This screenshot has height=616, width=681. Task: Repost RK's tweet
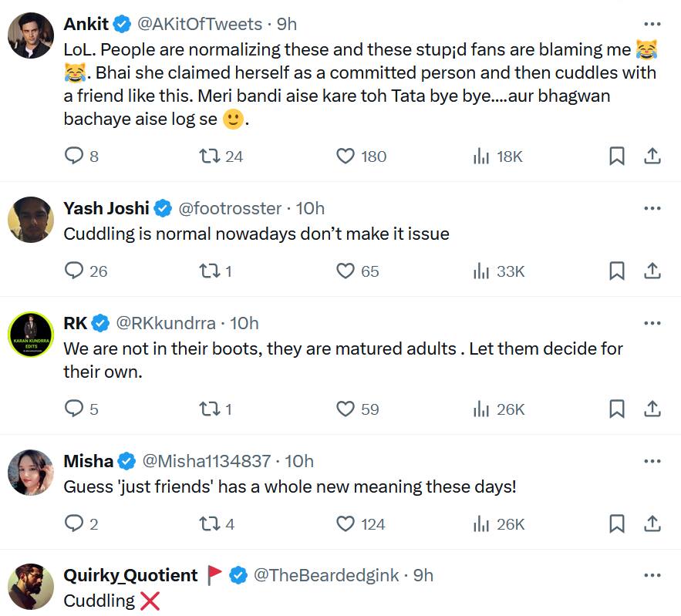pyautogui.click(x=209, y=409)
